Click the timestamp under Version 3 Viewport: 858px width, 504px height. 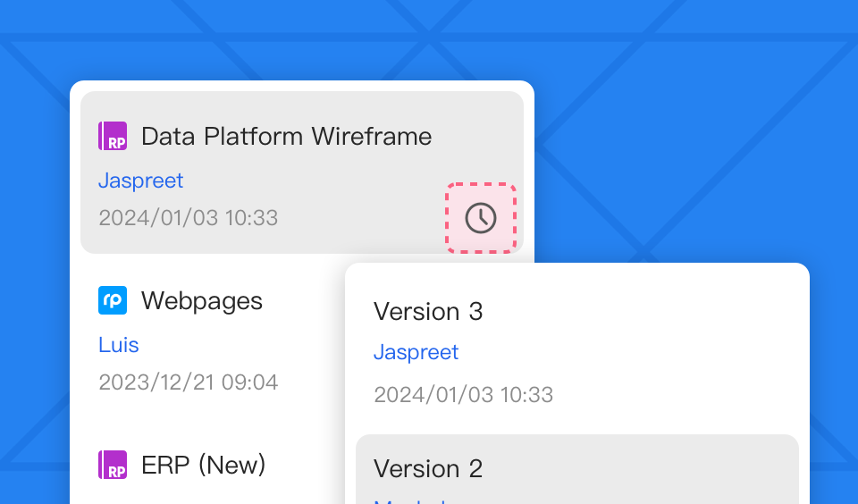coord(463,394)
